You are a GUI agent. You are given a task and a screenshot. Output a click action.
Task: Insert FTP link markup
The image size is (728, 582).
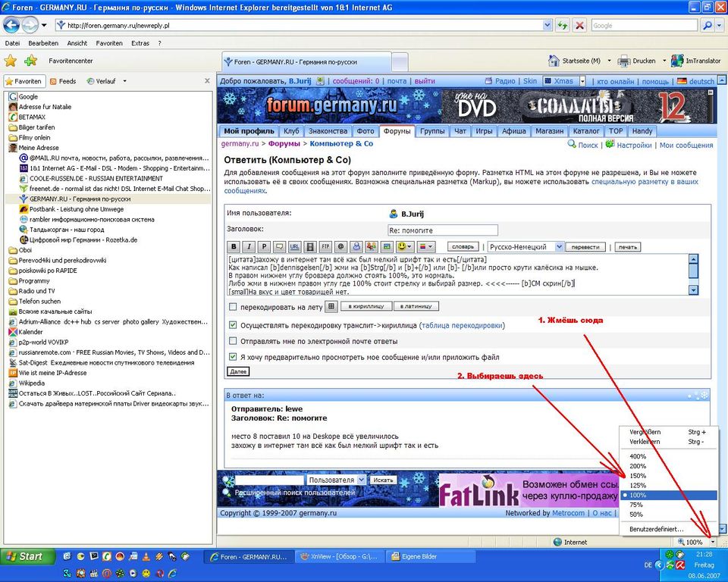tap(325, 247)
